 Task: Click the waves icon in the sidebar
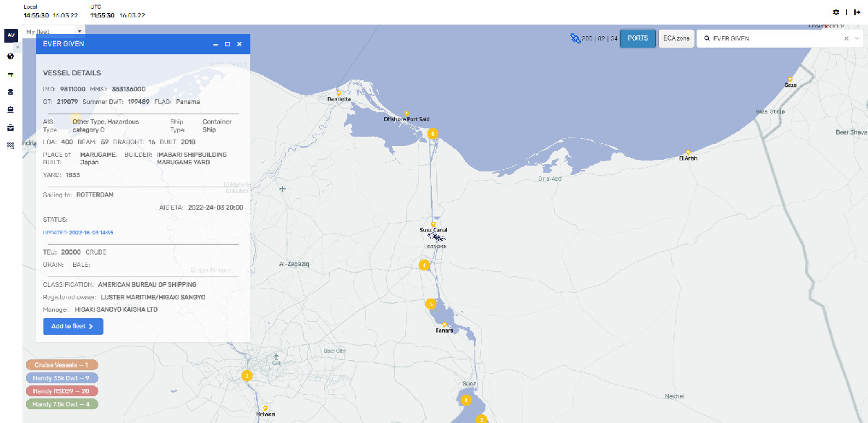[10, 145]
